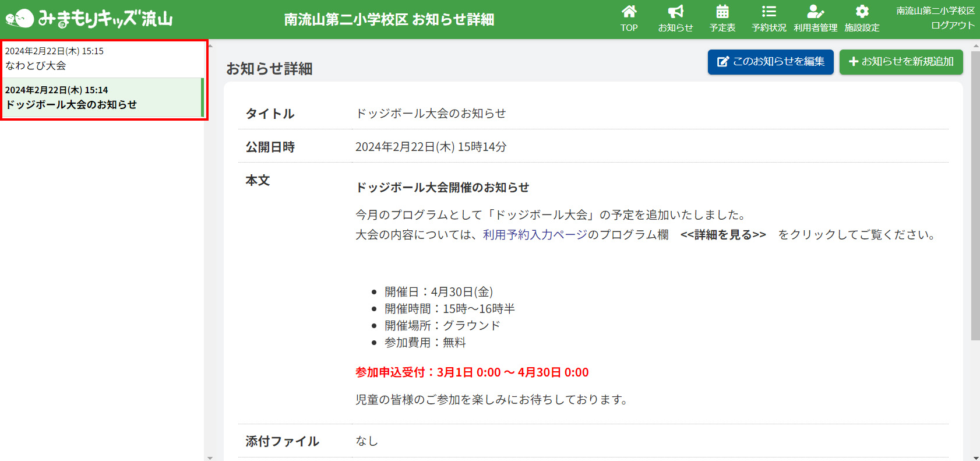980x461 pixels.
Task: Click the TOP home icon
Action: (x=629, y=12)
